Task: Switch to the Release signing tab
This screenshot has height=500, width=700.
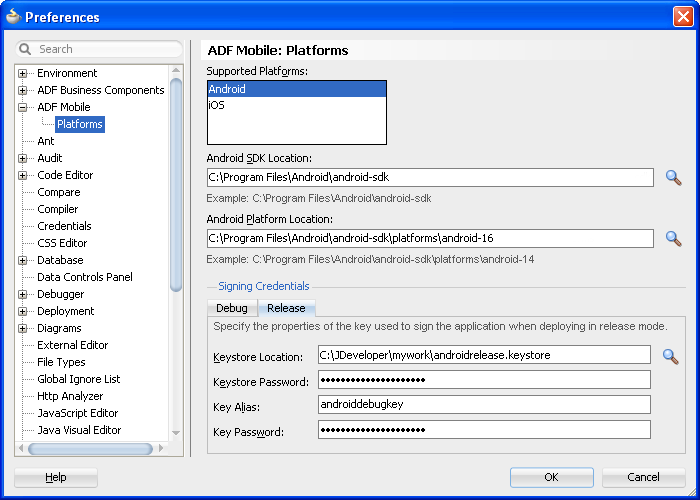Action: (287, 308)
